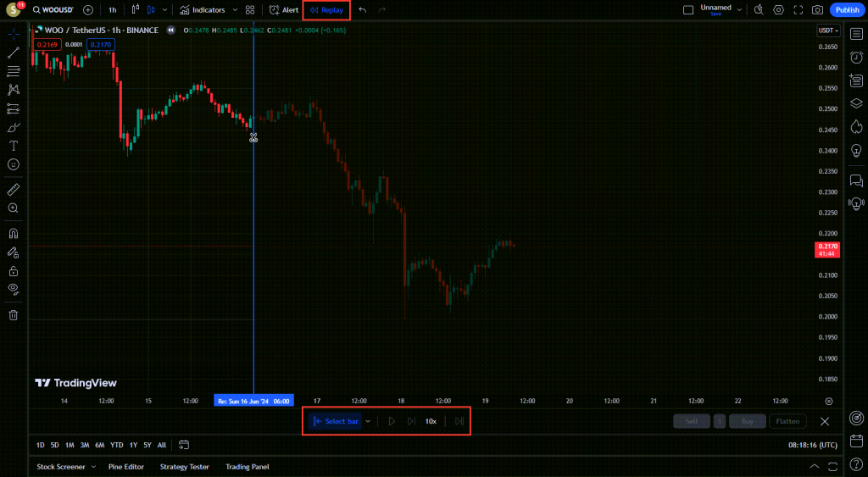Open the Indicators panel

click(x=203, y=10)
